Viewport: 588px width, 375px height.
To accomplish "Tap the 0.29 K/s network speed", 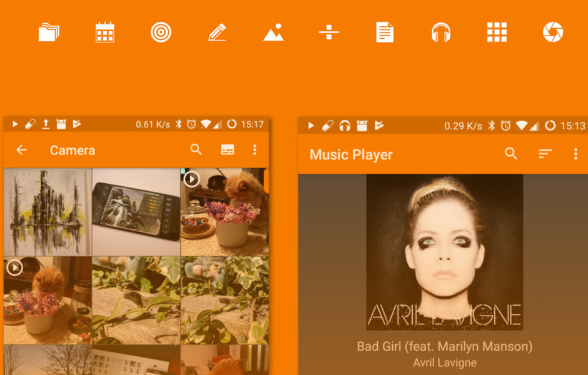I will click(463, 126).
